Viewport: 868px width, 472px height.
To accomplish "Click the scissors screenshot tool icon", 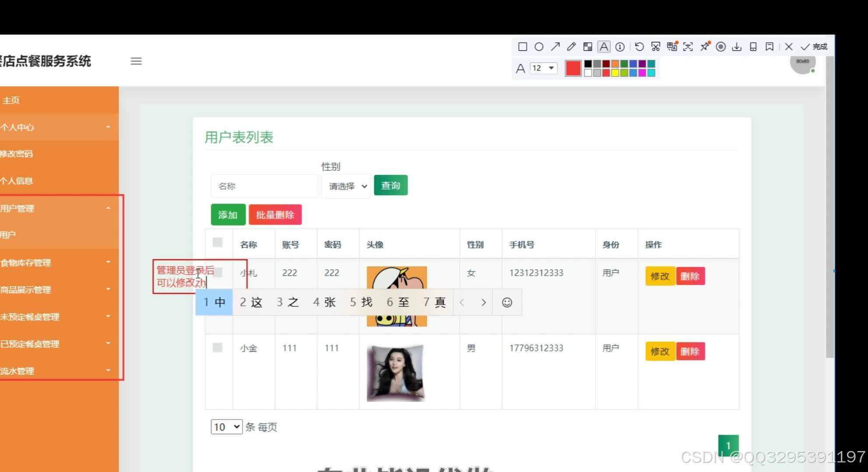I will (655, 47).
